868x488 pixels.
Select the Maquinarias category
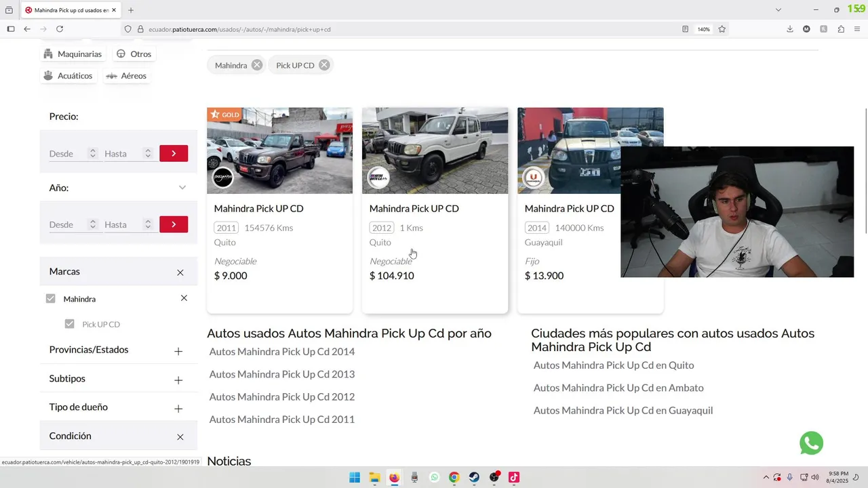point(73,54)
